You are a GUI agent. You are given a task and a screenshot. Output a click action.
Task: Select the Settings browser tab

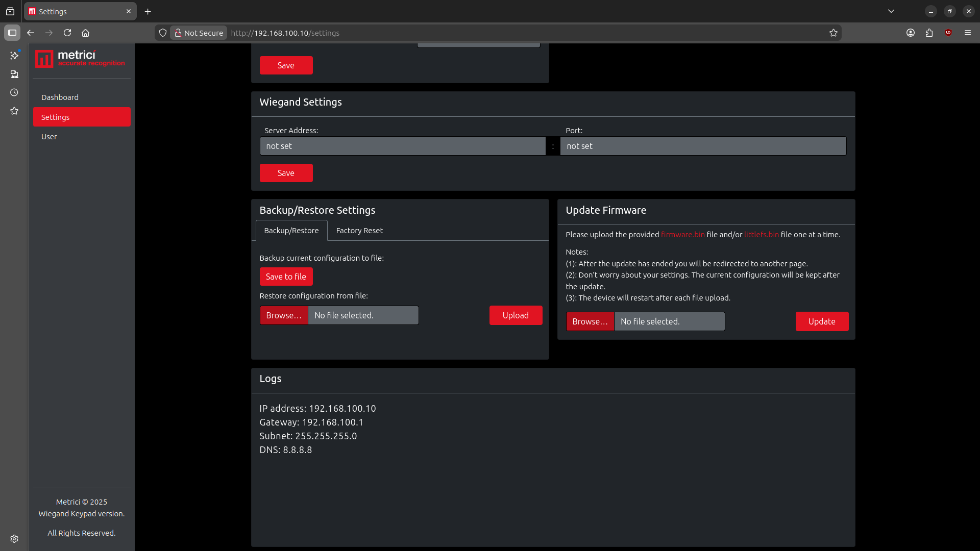click(x=80, y=11)
